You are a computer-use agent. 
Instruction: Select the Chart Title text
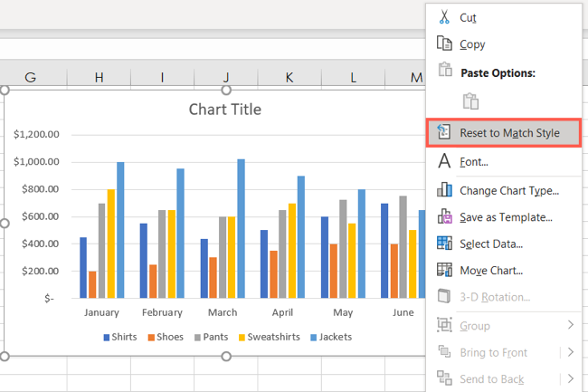[x=224, y=110]
